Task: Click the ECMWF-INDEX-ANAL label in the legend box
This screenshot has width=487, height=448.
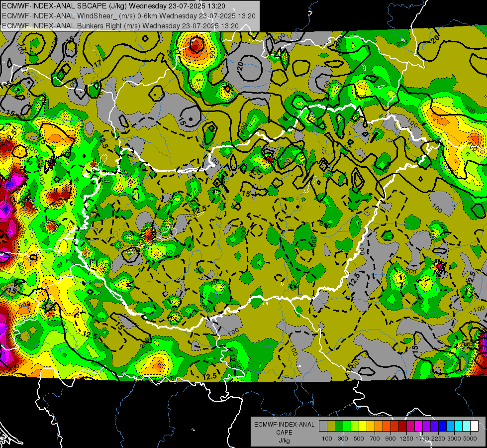Action: (x=284, y=425)
